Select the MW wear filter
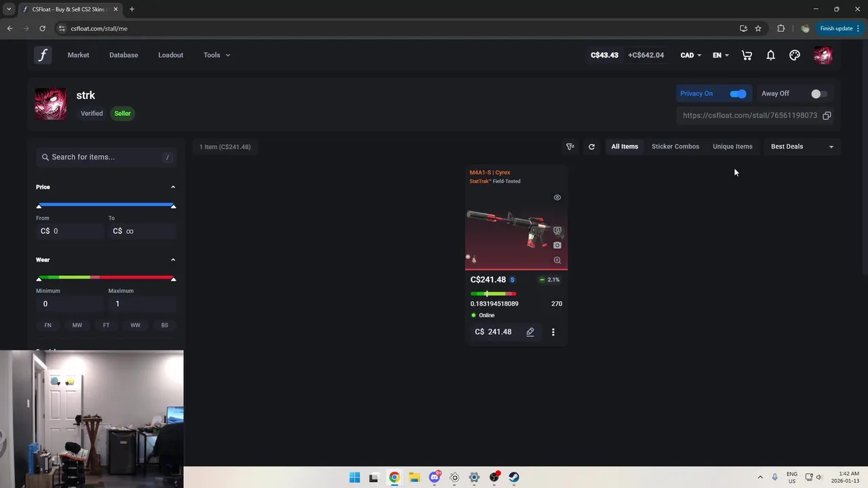Image resolution: width=868 pixels, height=488 pixels. 77,325
